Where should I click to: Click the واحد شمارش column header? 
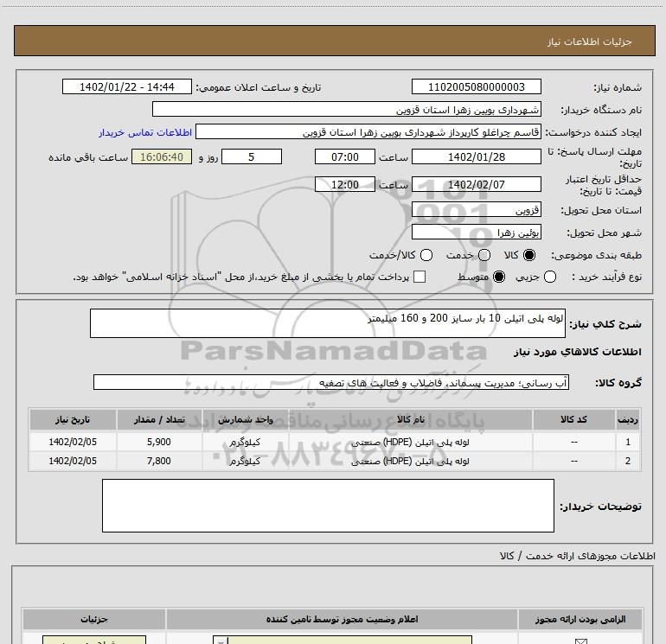(x=245, y=419)
